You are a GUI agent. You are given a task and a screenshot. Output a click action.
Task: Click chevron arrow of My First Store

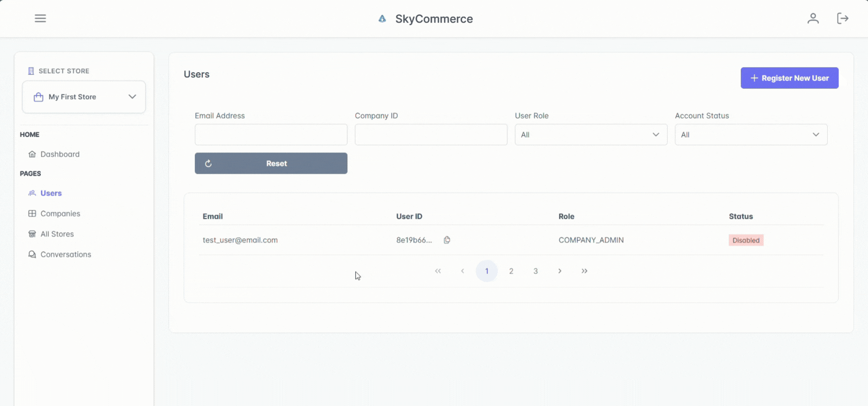click(x=132, y=97)
